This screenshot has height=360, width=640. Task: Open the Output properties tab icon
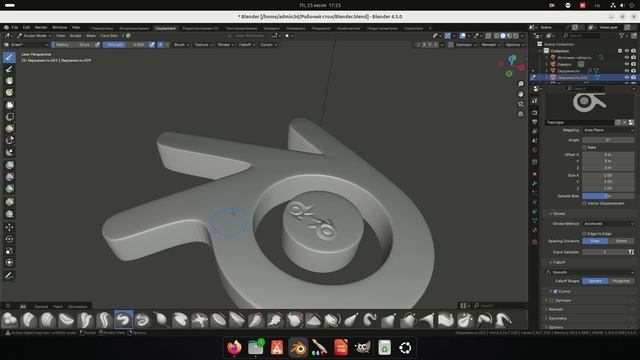pyautogui.click(x=535, y=122)
